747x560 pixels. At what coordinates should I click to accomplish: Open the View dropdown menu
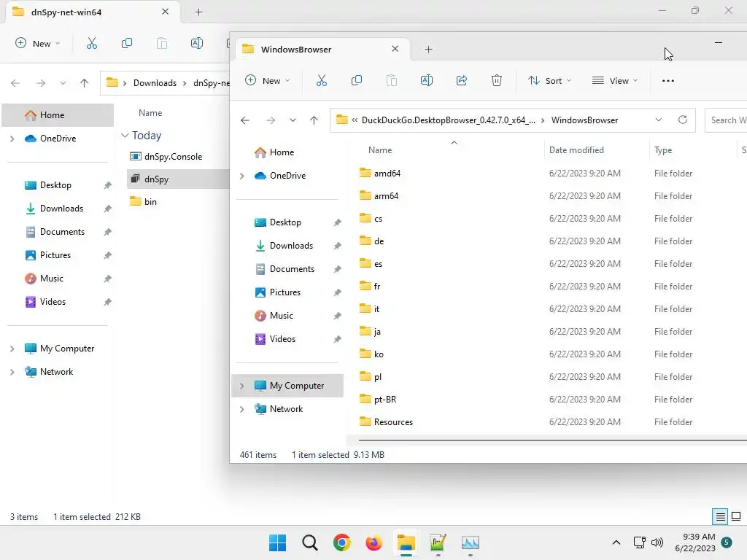614,80
